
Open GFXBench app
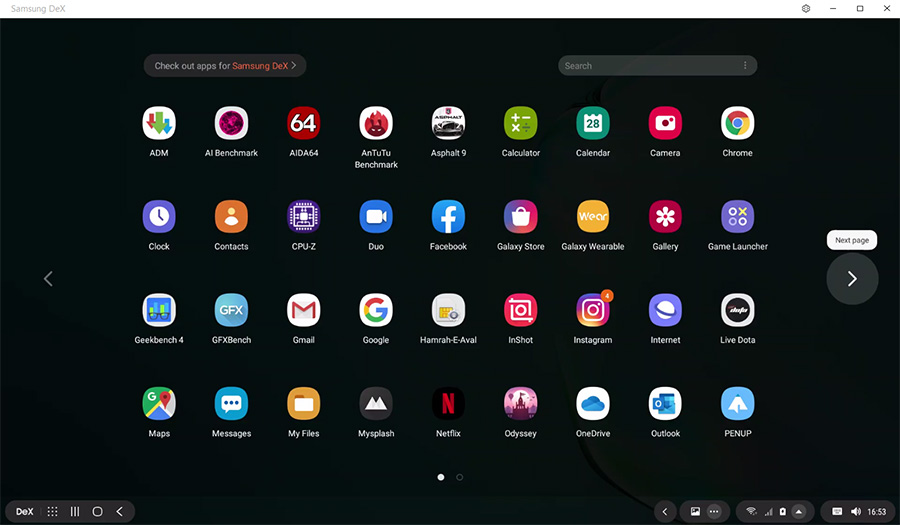click(x=231, y=310)
